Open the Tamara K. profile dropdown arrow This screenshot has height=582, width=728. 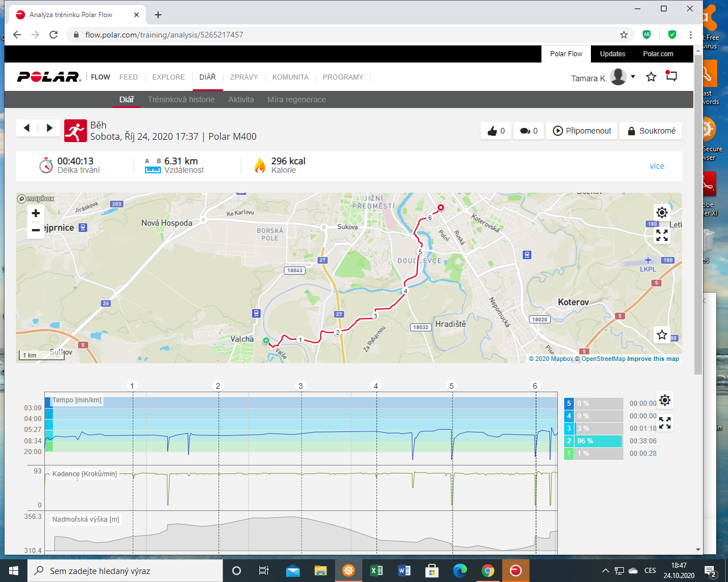(x=632, y=77)
